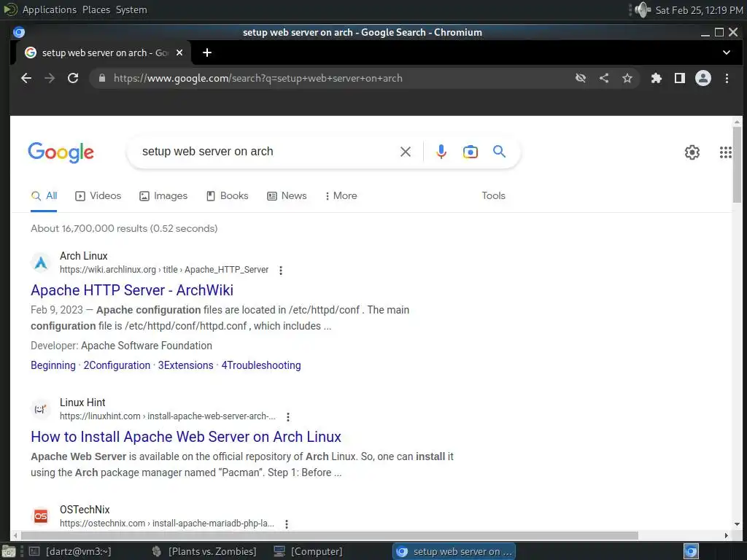This screenshot has height=560, width=747.
Task: Go back to the previous page
Action: click(26, 78)
